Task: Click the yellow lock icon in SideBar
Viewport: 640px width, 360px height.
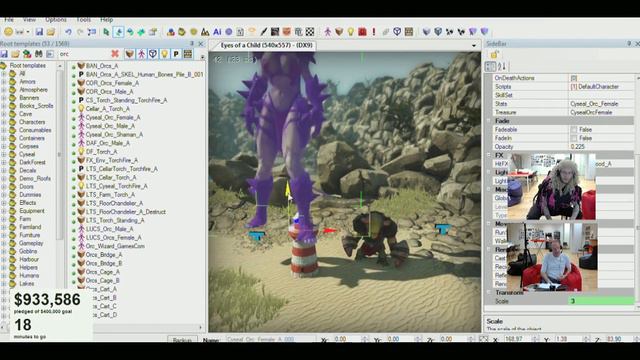Action: [x=494, y=54]
